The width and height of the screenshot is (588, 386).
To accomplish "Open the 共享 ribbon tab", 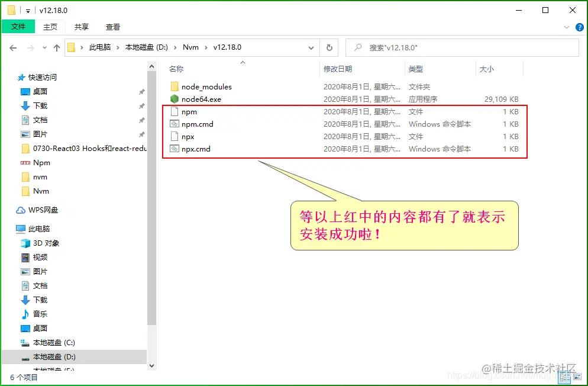I will [x=82, y=27].
